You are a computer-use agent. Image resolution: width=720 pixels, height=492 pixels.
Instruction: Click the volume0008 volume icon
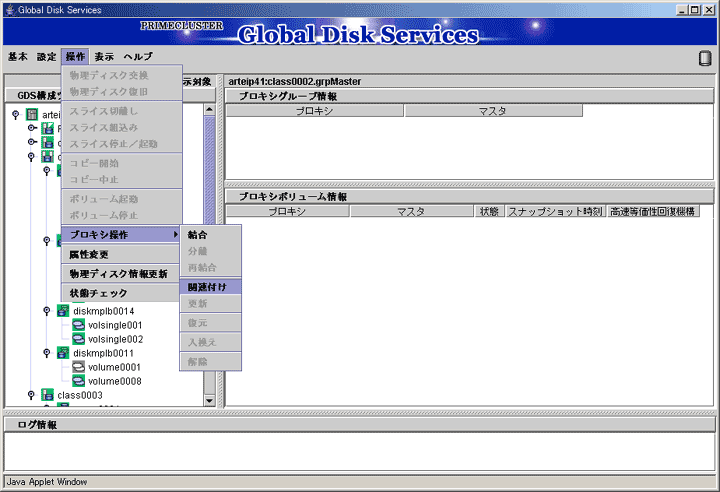(78, 381)
